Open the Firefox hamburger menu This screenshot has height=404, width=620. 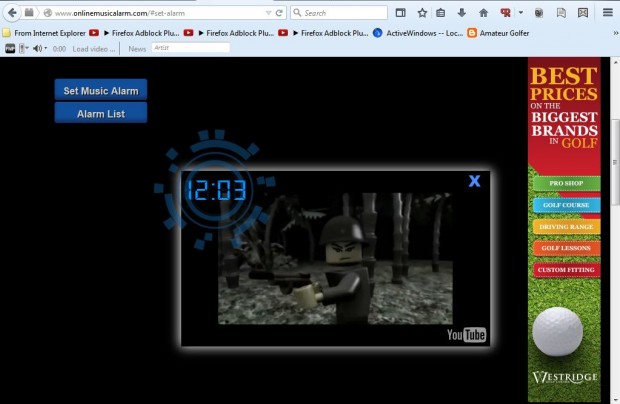pos(608,13)
